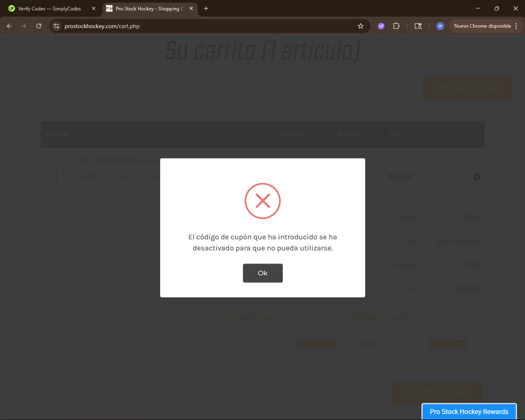Open the Extensions puzzle icon
Image resolution: width=525 pixels, height=420 pixels.
click(x=396, y=26)
